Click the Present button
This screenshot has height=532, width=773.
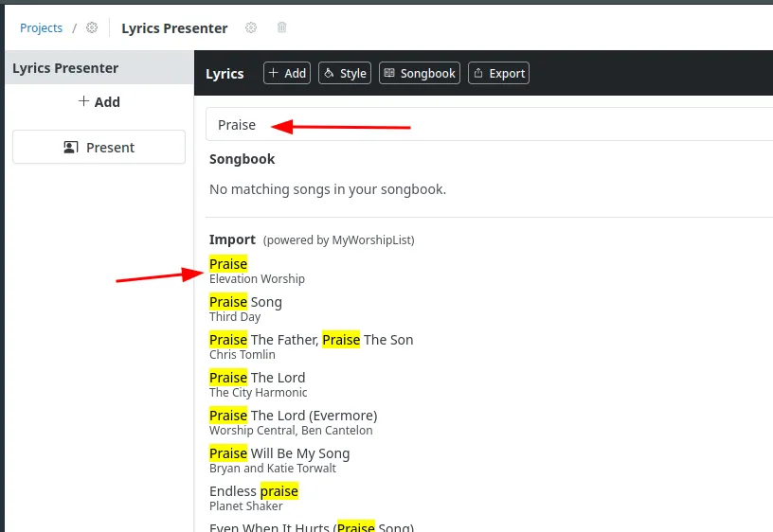click(x=99, y=148)
